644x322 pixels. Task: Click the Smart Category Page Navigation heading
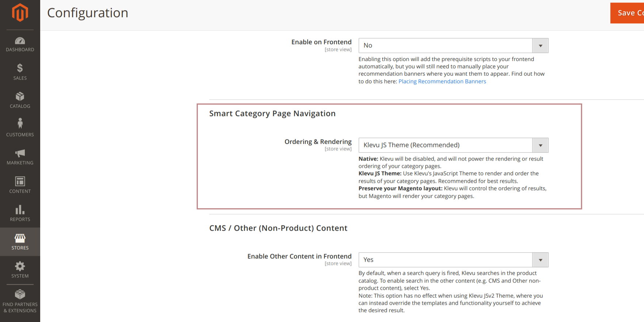[x=272, y=114]
